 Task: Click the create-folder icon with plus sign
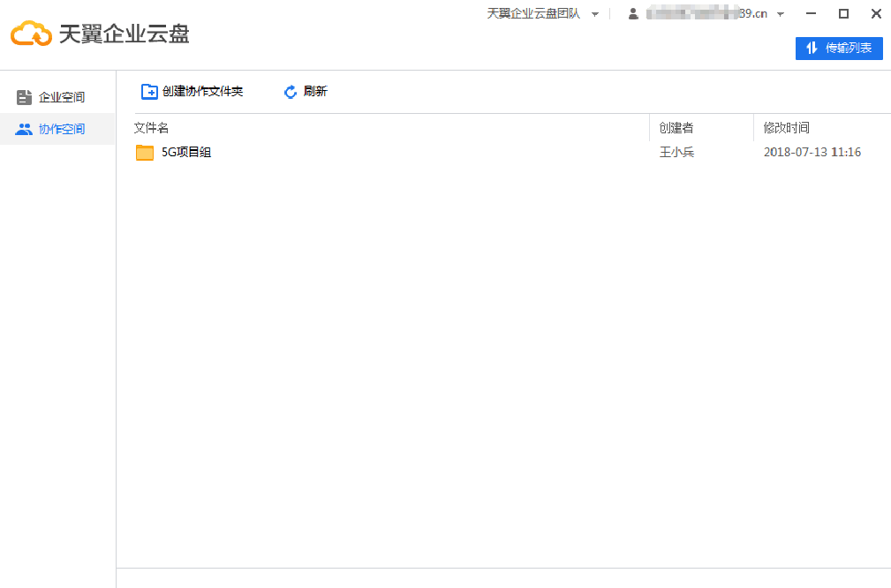149,91
